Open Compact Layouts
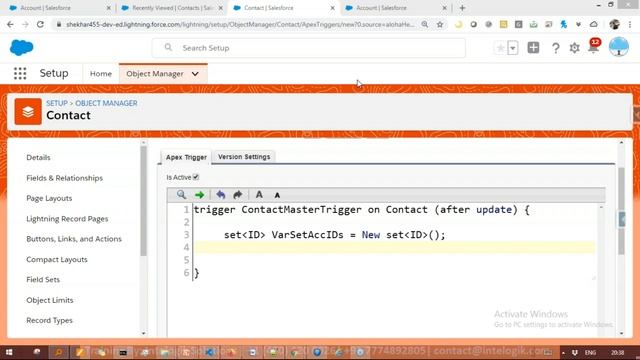The image size is (640, 360). pyautogui.click(x=57, y=260)
